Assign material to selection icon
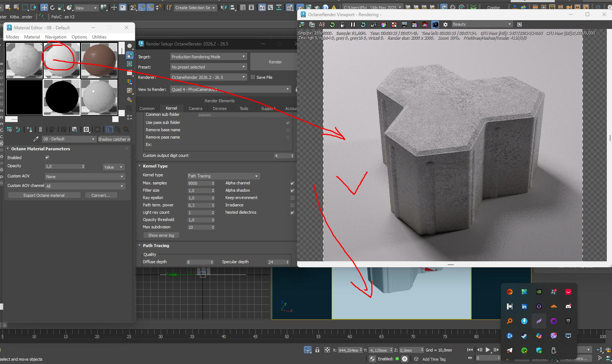The image size is (612, 364). coord(29,129)
